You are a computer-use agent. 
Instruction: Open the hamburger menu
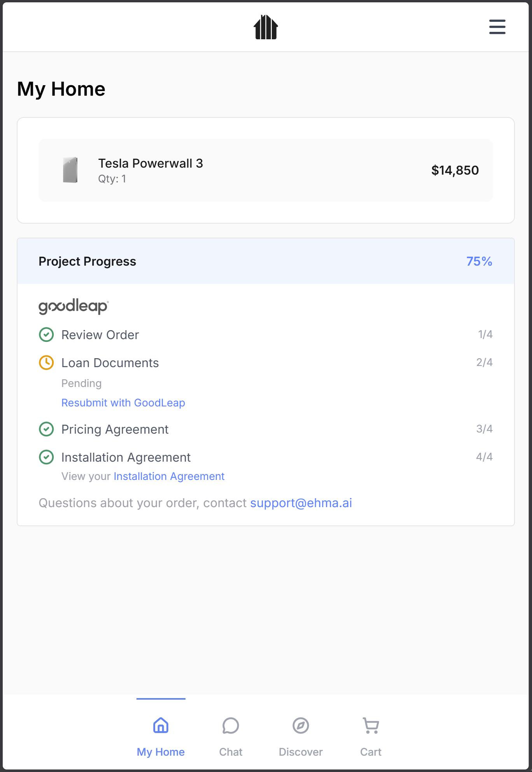(x=497, y=27)
